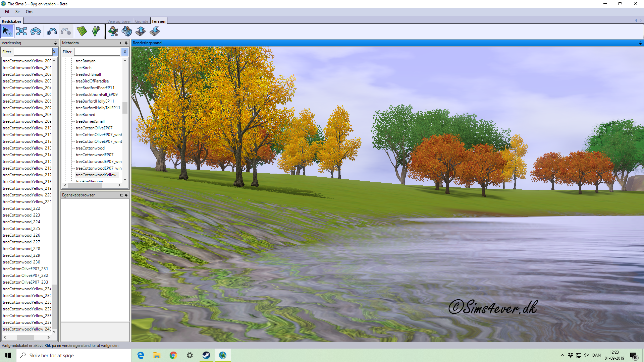Activate the Select object tool
644x362 pixels.
point(7,32)
